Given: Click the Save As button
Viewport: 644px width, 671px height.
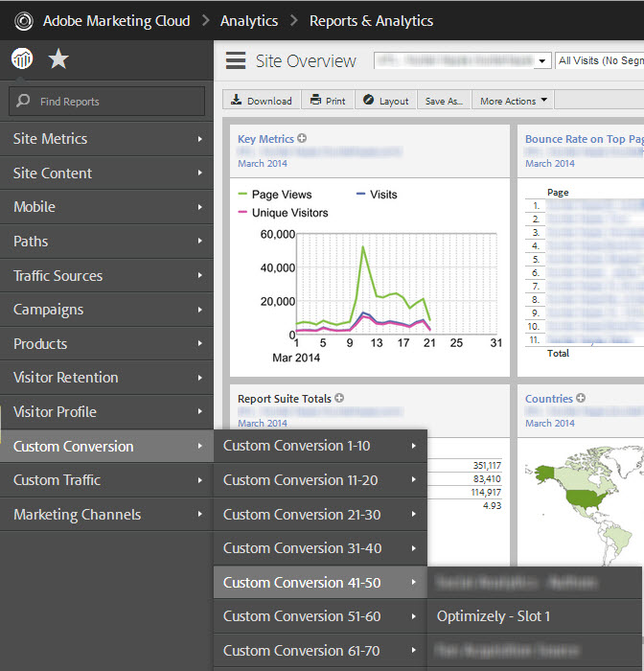Looking at the screenshot, I should click(x=444, y=100).
